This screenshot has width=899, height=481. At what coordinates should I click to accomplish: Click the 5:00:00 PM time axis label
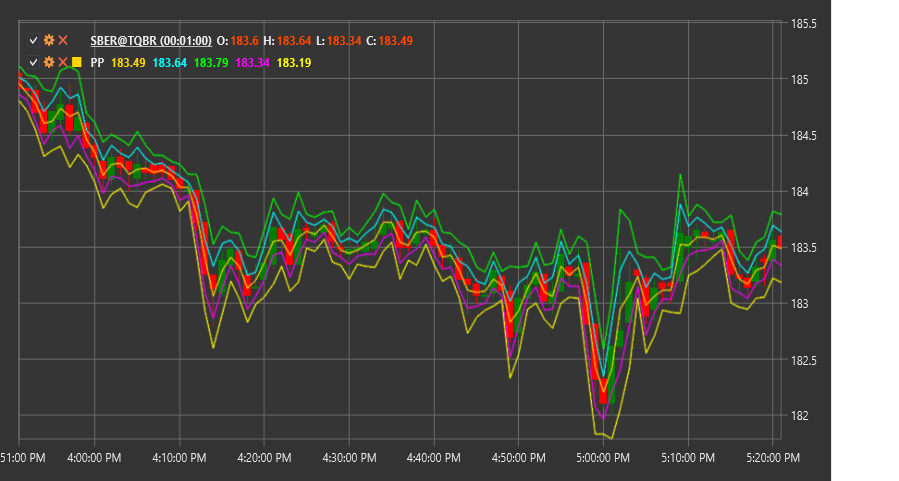[x=603, y=457]
